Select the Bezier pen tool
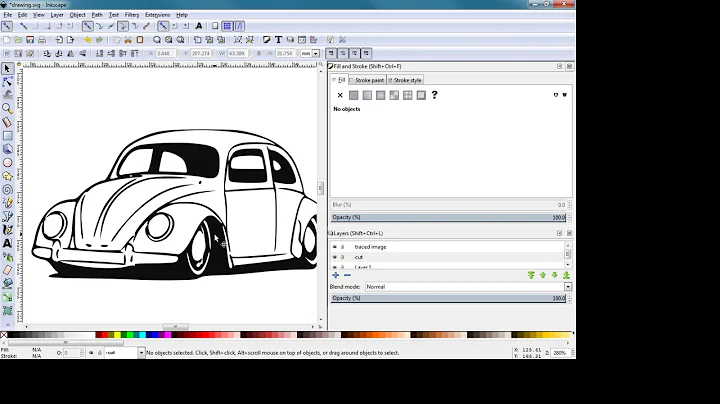720x404 pixels. 7,216
